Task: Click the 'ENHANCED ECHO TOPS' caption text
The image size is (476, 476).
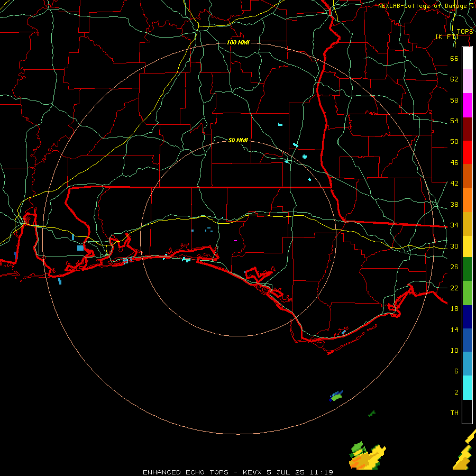Action: [186, 472]
